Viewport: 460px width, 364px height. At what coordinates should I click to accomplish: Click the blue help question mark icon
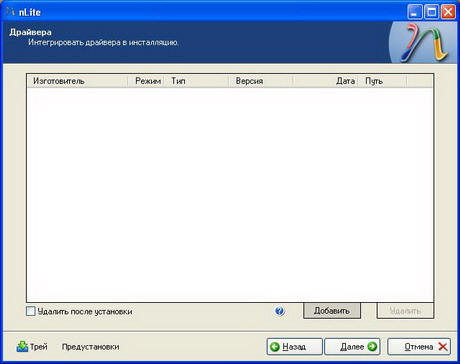pyautogui.click(x=280, y=311)
